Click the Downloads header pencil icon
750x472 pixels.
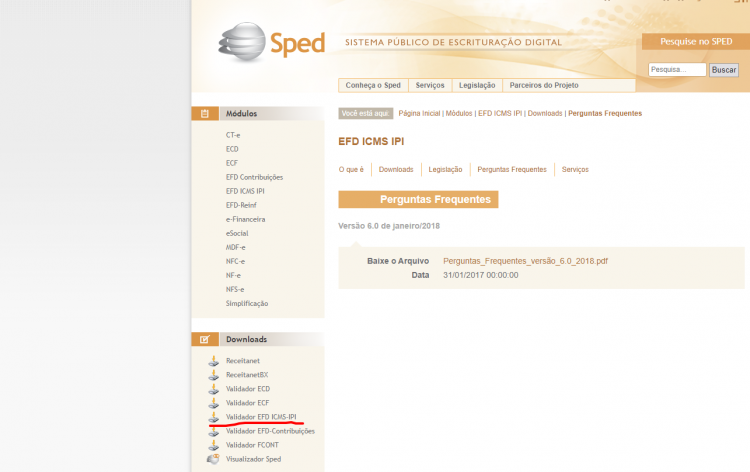[x=205, y=339]
